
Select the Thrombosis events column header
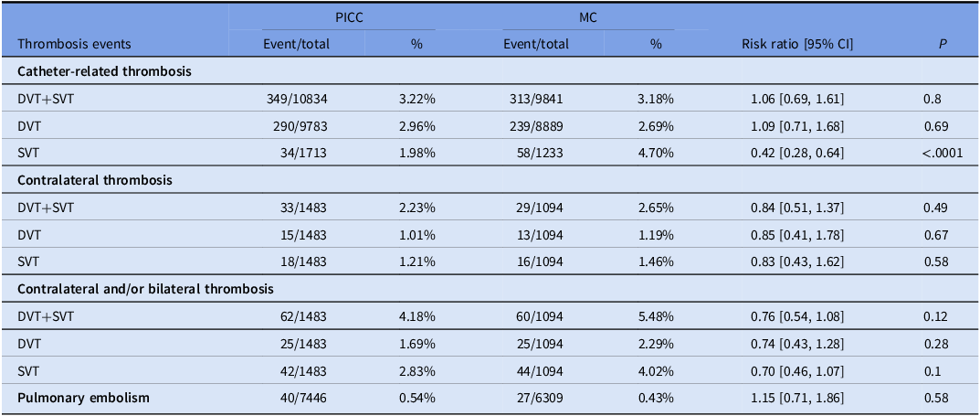click(75, 43)
